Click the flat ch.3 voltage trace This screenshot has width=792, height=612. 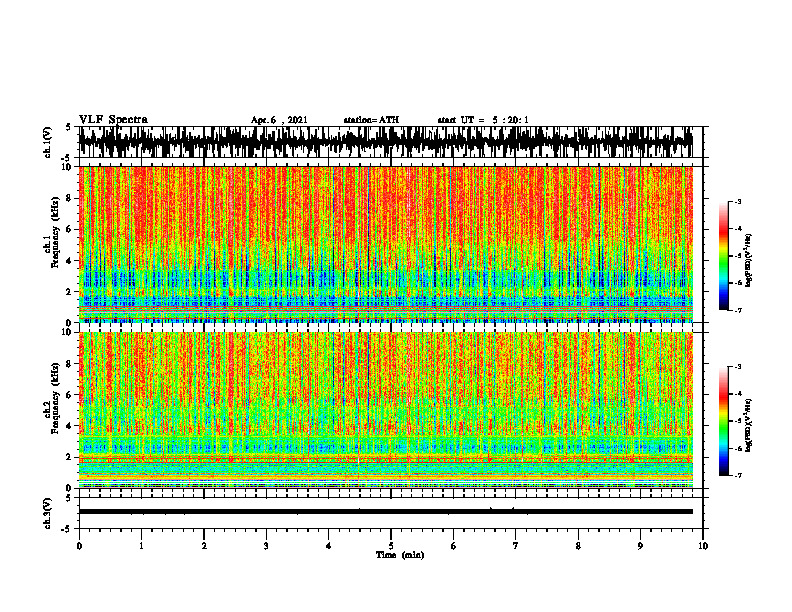tap(386, 512)
